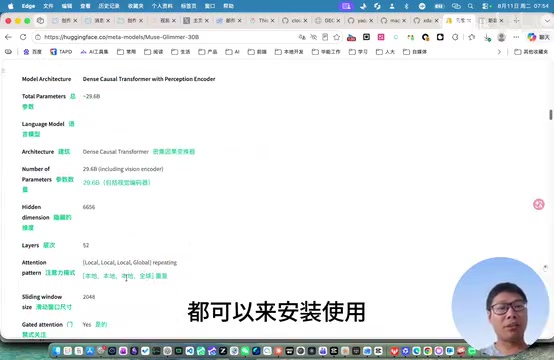Expand the 自媒体 bookmarks folder
This screenshot has height=360, width=554.
point(415,52)
